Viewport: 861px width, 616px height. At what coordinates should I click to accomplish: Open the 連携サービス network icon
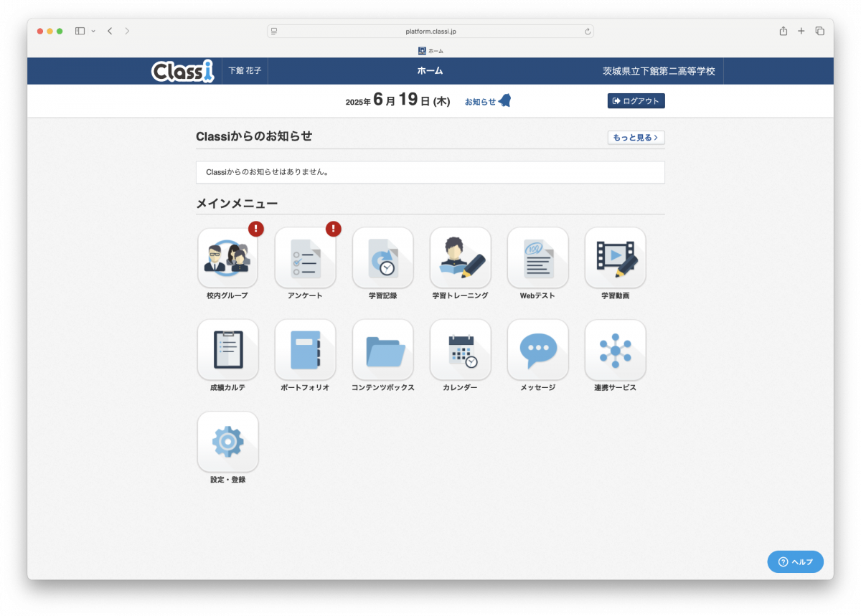pyautogui.click(x=615, y=350)
